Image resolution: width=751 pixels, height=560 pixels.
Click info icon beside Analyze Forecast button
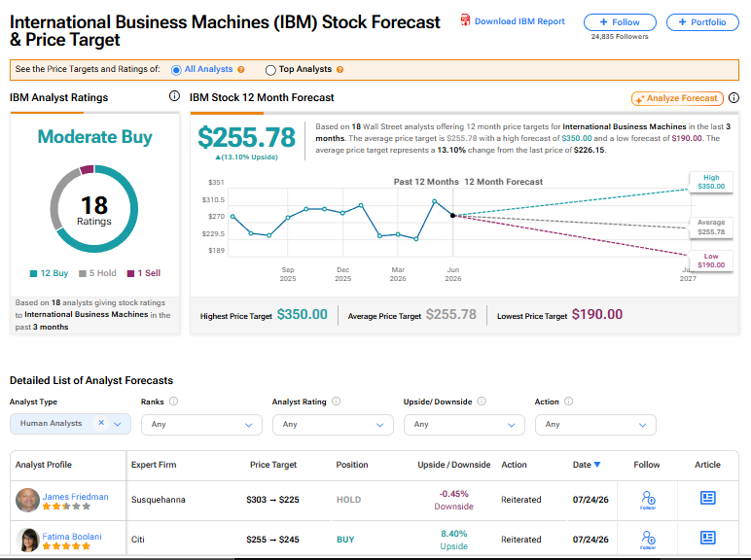(x=733, y=98)
